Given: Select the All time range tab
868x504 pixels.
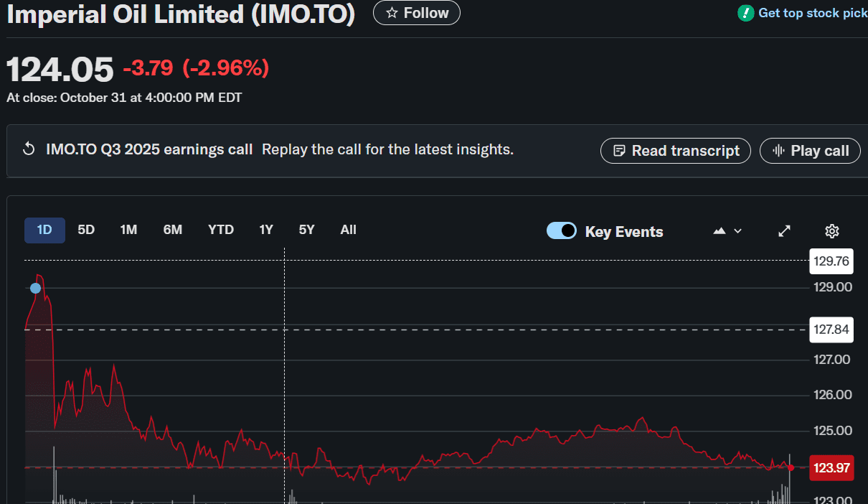Looking at the screenshot, I should (348, 230).
